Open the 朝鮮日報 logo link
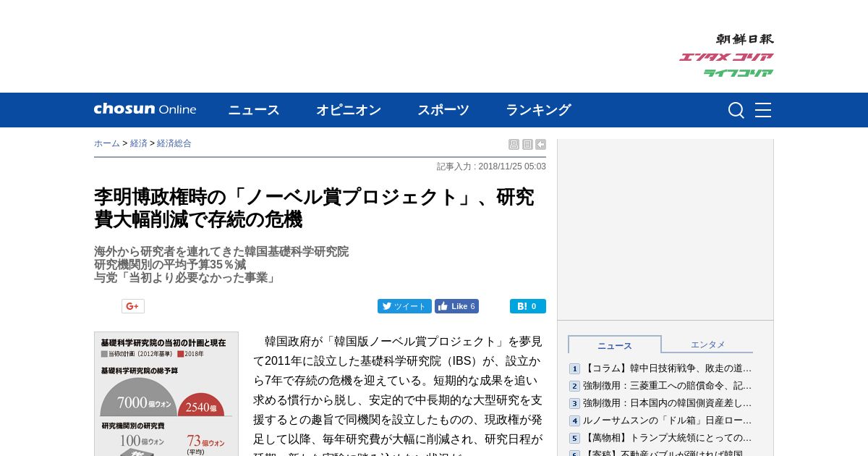The image size is (868, 456). coord(744,39)
